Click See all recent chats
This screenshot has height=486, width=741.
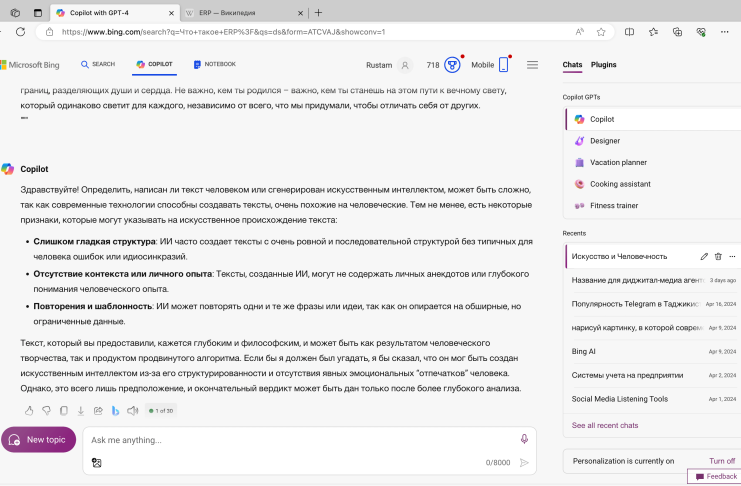click(x=604, y=425)
